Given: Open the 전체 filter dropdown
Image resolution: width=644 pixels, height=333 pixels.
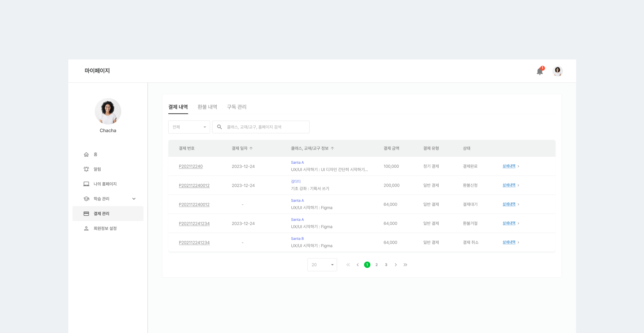Looking at the screenshot, I should (x=189, y=127).
